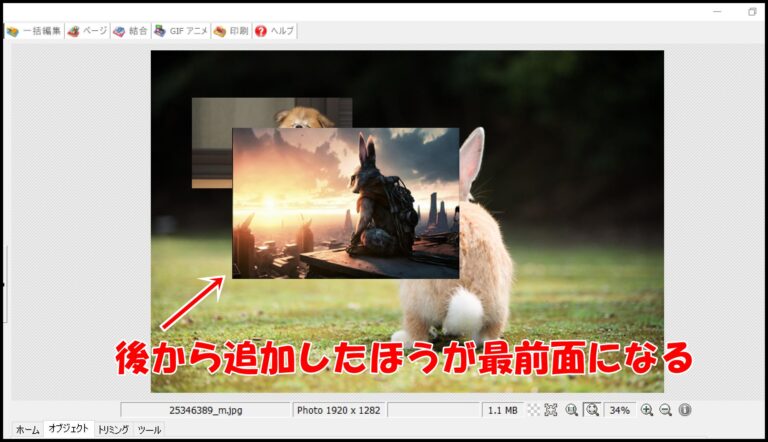The height and width of the screenshot is (442, 768).
Task: Click the rabbit's white tail in the background photo
Action: pos(463,310)
